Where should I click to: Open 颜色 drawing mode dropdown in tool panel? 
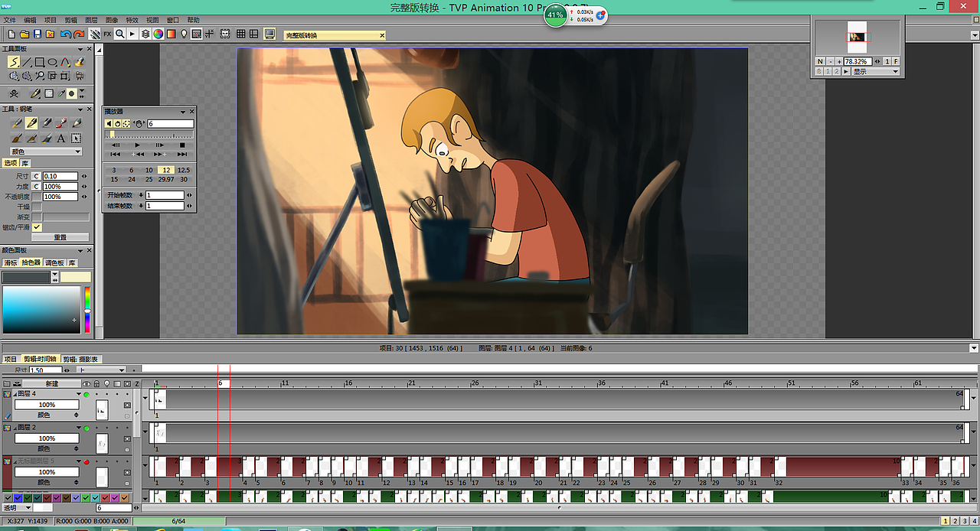click(46, 151)
